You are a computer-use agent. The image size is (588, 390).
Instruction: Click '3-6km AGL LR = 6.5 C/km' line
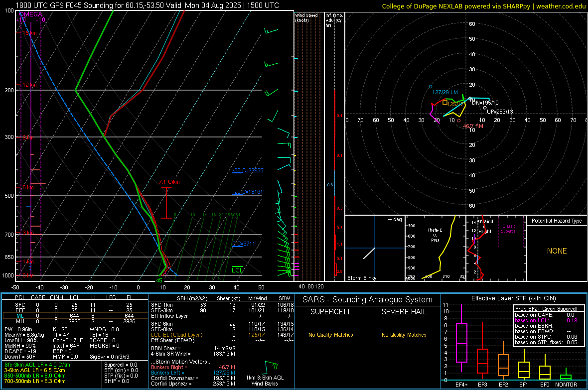pos(35,370)
